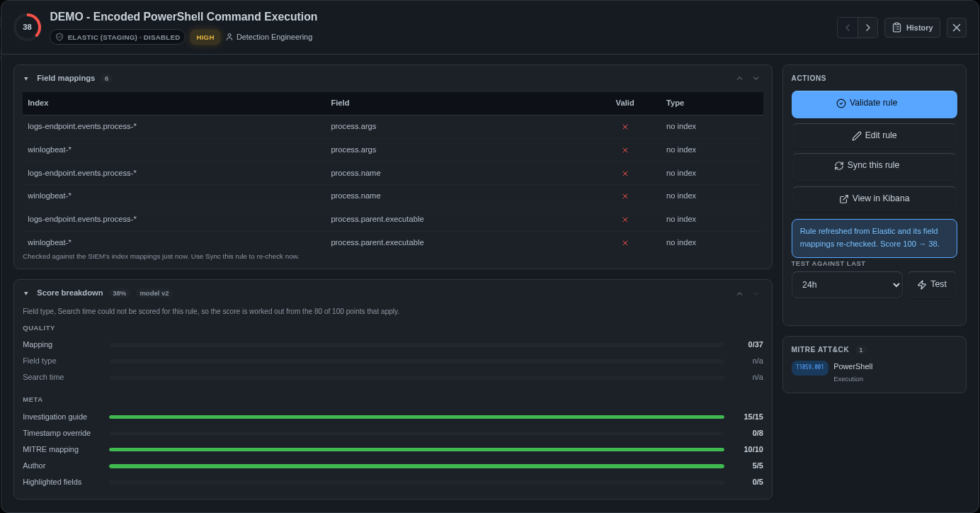Close the rule detail panel
Screen dimensions: 980x513
click(x=957, y=28)
